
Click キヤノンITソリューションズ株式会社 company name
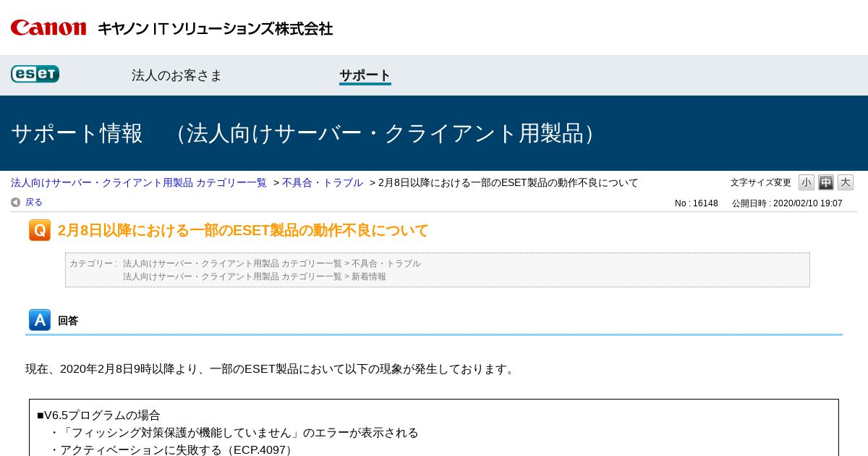(x=215, y=29)
